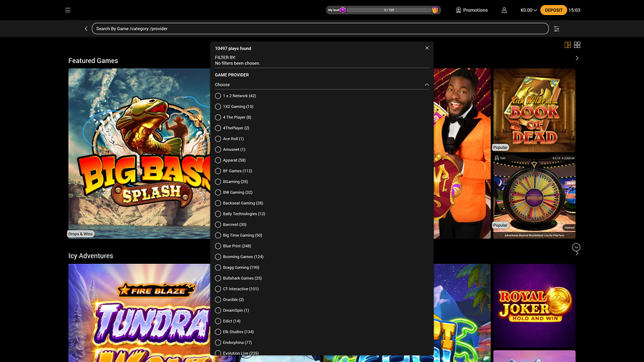Select the Bragg Gaming provider entry
Image resolution: width=644 pixels, height=362 pixels.
pyautogui.click(x=218, y=268)
